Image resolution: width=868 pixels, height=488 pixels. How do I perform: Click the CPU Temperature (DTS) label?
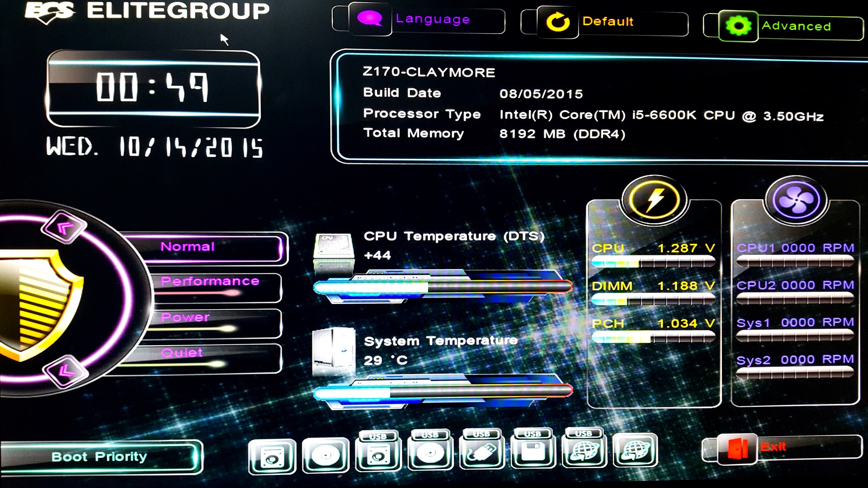tap(454, 236)
